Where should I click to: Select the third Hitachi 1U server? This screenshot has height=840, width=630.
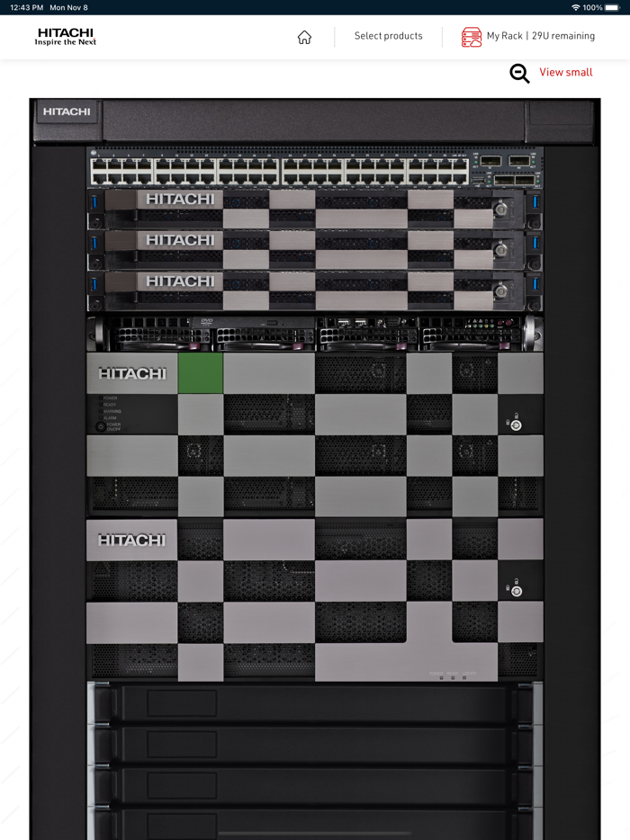(315, 290)
